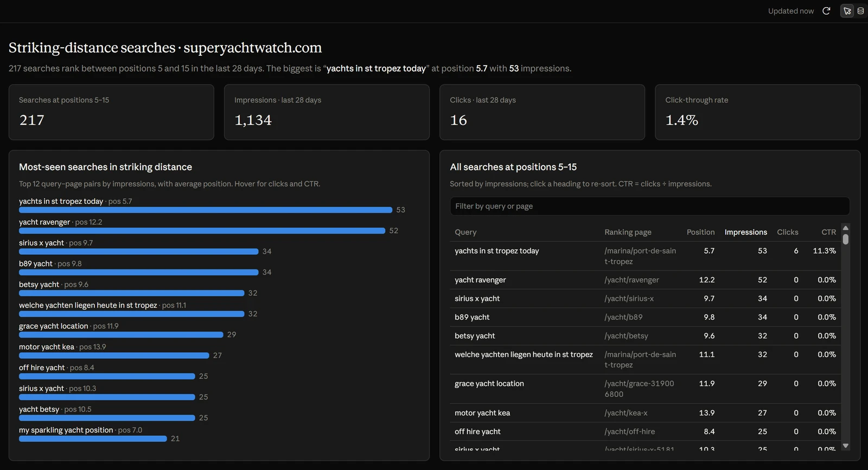Click the sirius x yacht pos 10.3 bar
This screenshot has width=868, height=470.
pyautogui.click(x=107, y=397)
